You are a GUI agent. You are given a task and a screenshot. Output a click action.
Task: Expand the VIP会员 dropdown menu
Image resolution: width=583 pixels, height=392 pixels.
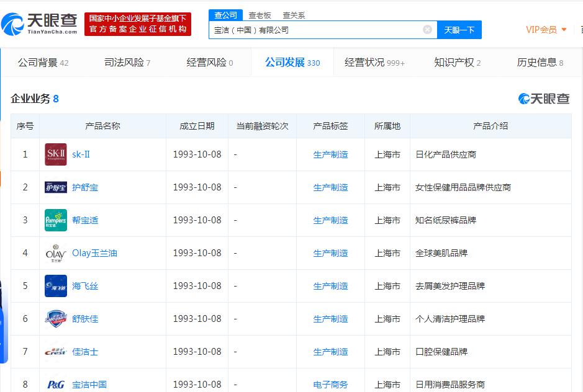546,30
